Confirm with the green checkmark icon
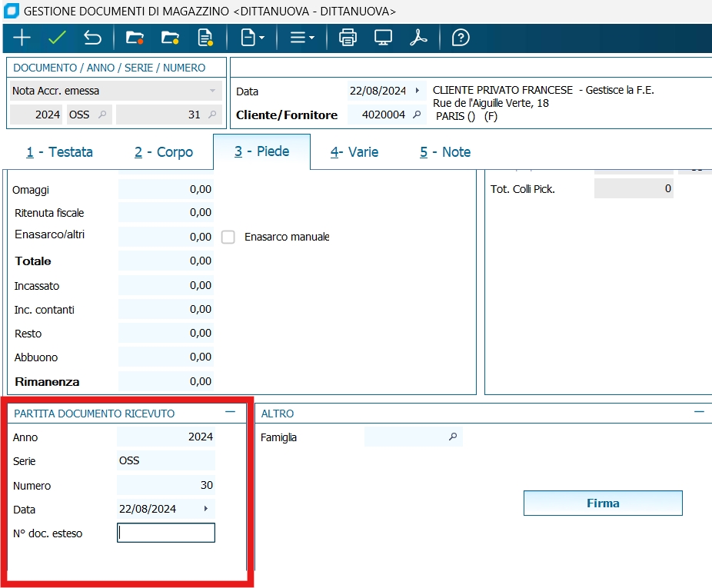 [57, 38]
